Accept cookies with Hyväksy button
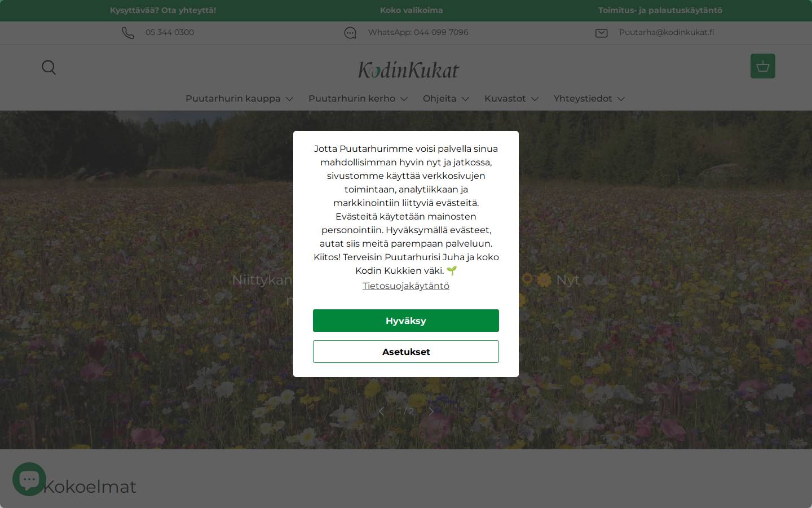This screenshot has height=508, width=812. coord(406,321)
